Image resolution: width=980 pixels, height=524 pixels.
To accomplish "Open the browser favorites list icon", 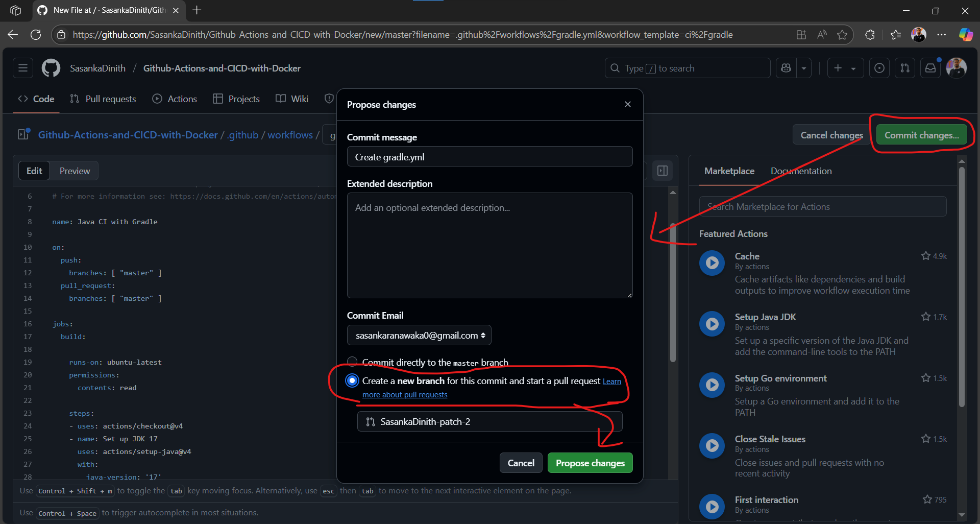I will click(896, 35).
